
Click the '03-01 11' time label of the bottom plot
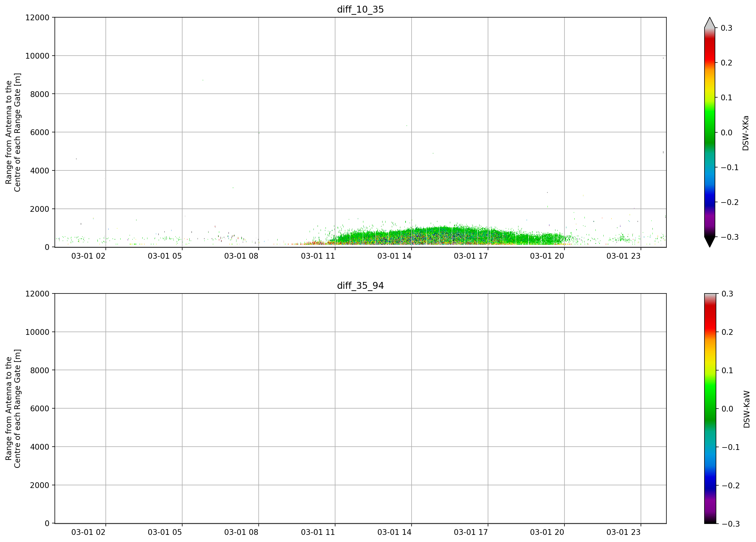318,532
